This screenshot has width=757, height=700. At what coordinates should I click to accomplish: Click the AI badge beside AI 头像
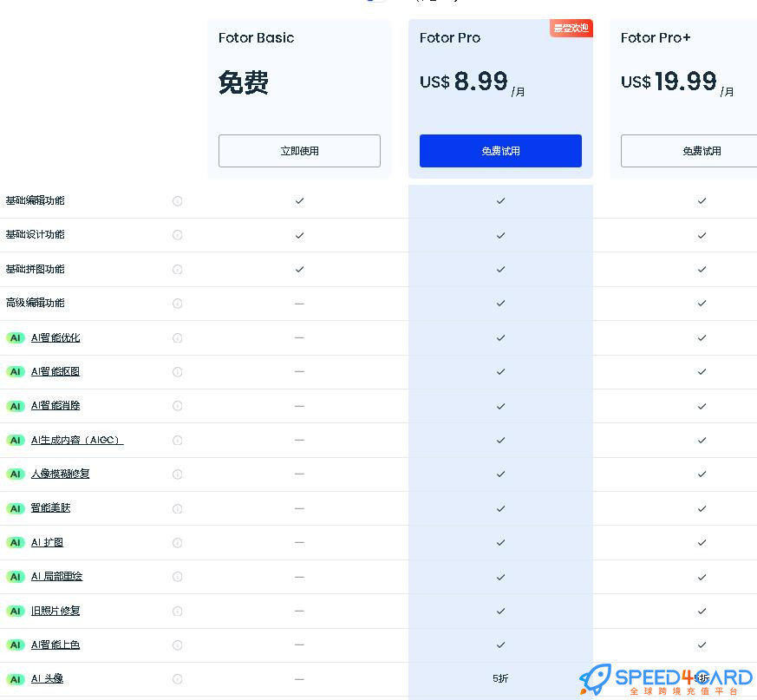16,679
